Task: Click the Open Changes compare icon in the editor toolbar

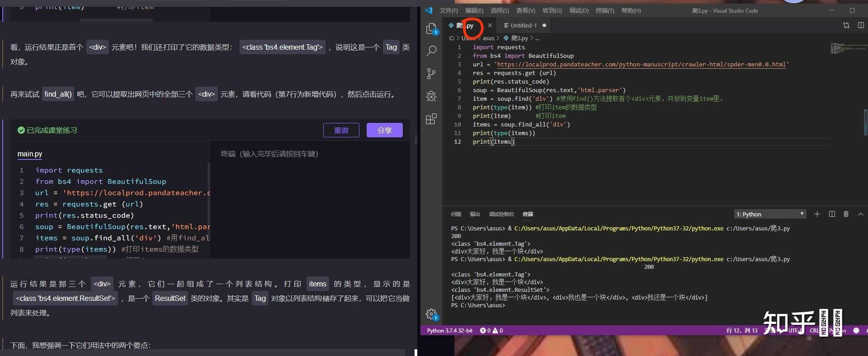Action: [x=846, y=25]
